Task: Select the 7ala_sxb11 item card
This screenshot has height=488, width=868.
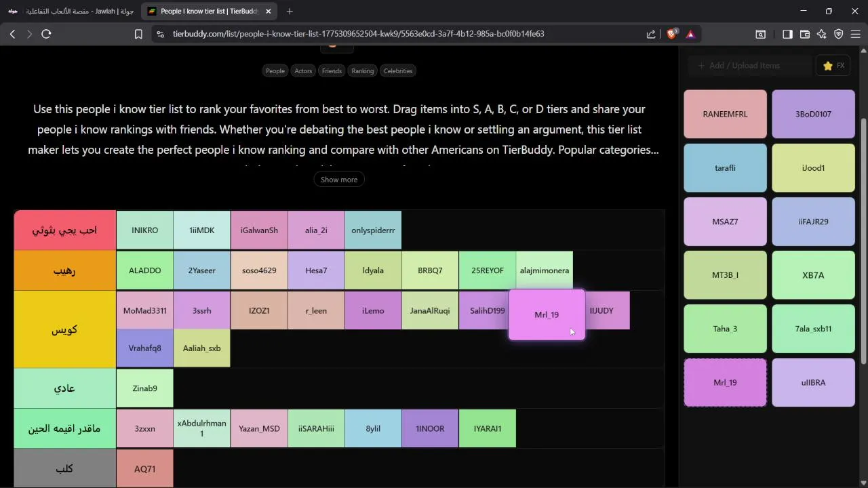Action: coord(813,329)
